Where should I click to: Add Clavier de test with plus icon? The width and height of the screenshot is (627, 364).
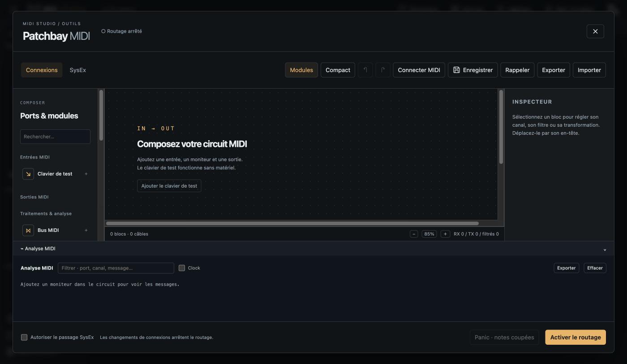click(x=86, y=174)
